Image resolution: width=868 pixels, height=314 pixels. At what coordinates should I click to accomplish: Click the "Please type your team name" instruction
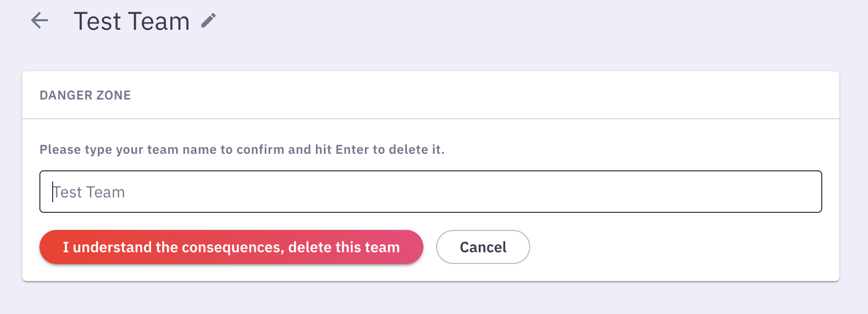[242, 150]
